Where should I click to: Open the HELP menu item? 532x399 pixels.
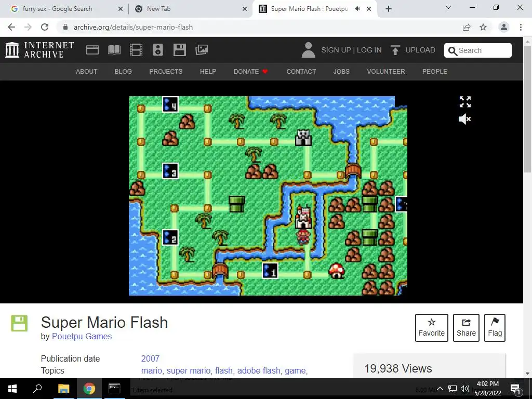pyautogui.click(x=208, y=72)
